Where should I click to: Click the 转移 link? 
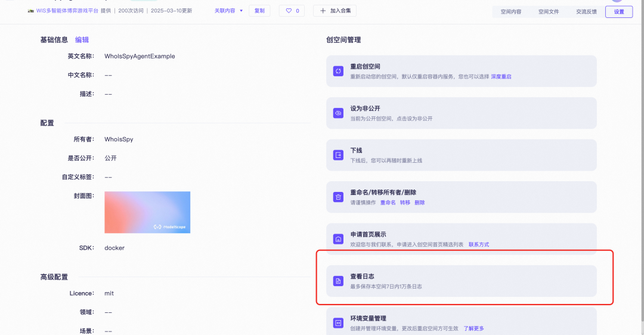(x=405, y=203)
